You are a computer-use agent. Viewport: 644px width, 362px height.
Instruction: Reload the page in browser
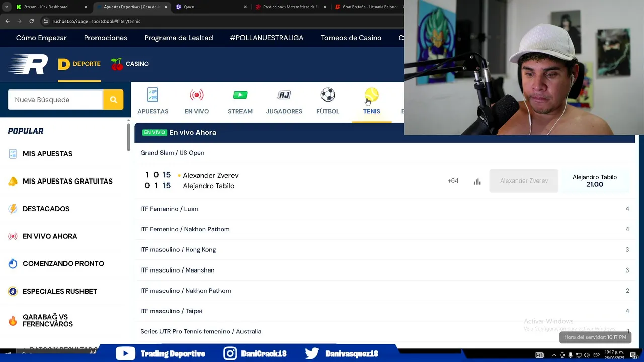click(31, 21)
